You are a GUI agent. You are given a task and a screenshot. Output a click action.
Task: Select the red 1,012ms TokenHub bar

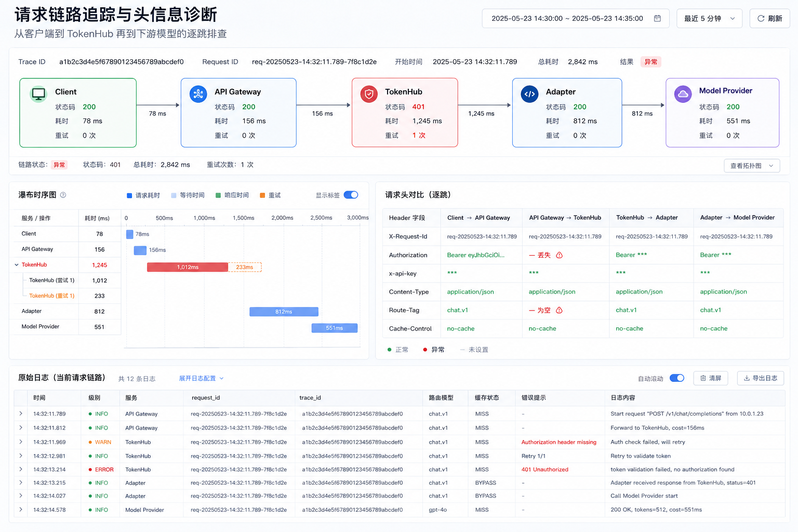click(188, 267)
